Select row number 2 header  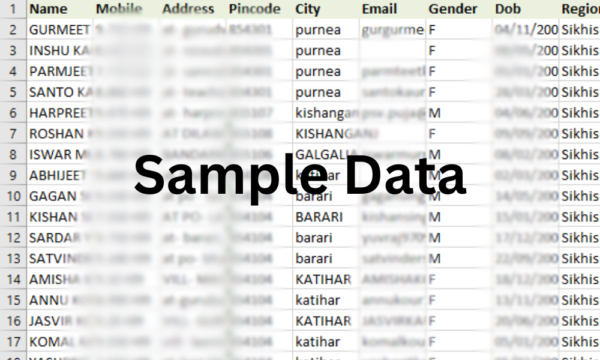coord(13,29)
